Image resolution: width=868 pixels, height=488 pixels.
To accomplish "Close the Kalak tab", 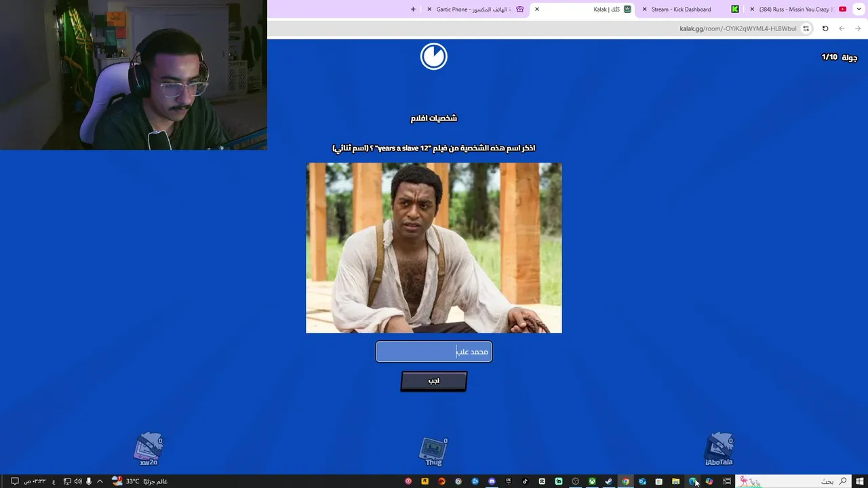I will point(537,9).
